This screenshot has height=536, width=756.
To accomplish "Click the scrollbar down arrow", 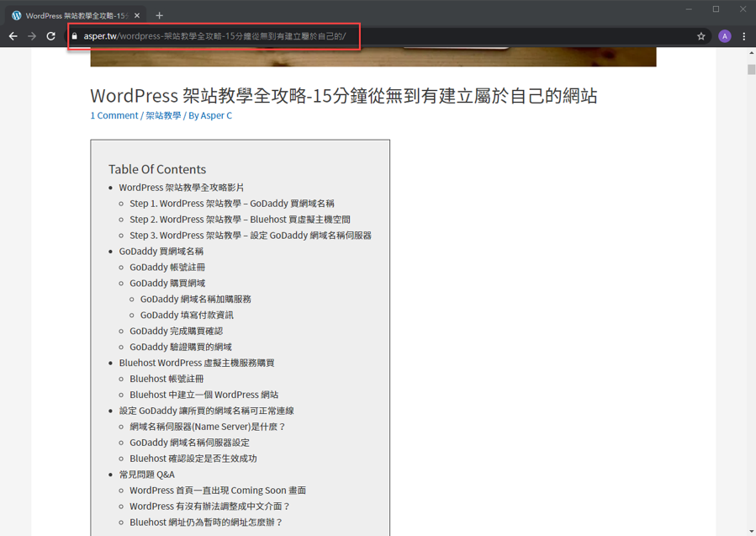I will (751, 532).
